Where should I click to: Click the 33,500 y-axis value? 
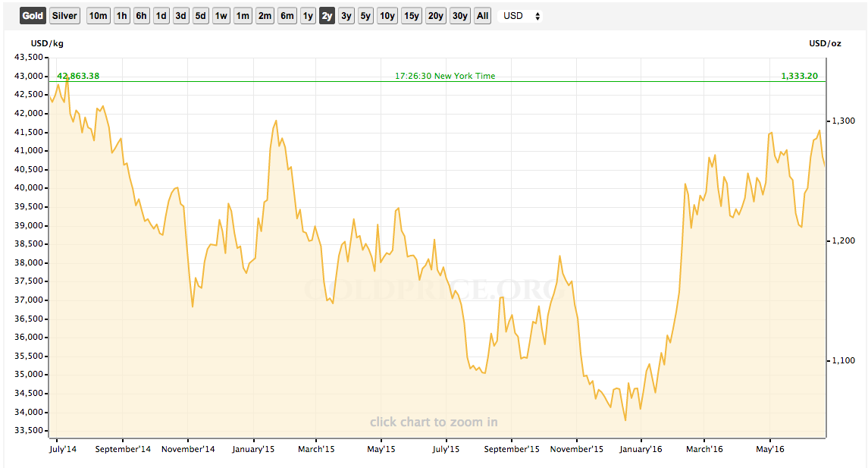[28, 430]
